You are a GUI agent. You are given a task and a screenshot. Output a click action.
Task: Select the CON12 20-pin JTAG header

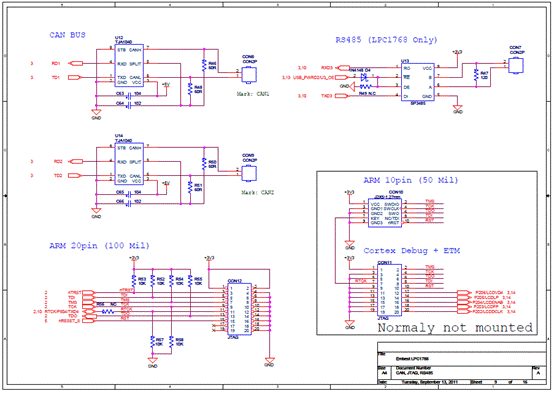239,309
